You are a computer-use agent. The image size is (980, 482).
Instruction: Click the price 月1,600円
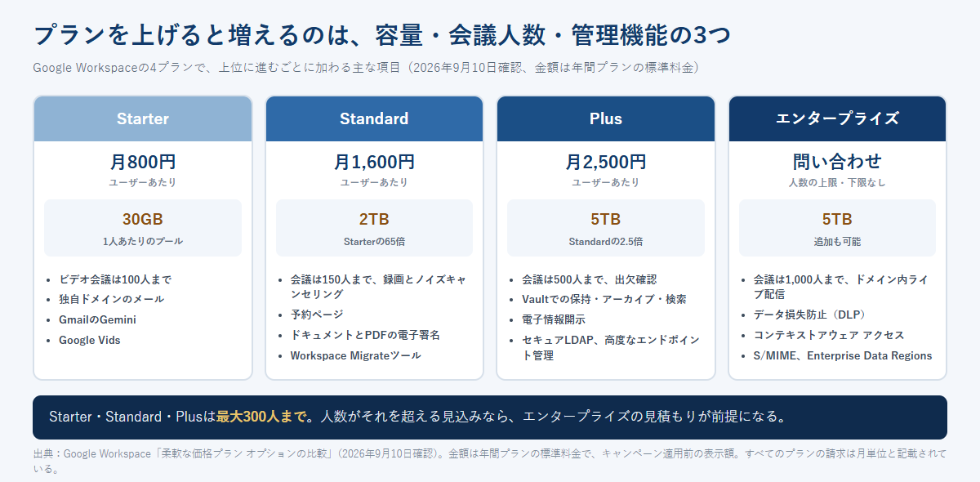(374, 162)
